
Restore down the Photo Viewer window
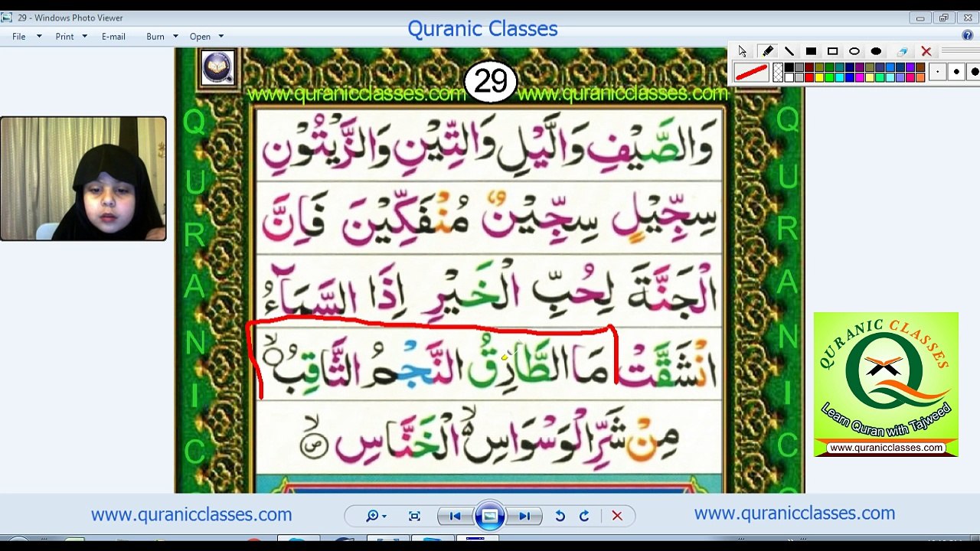(944, 18)
